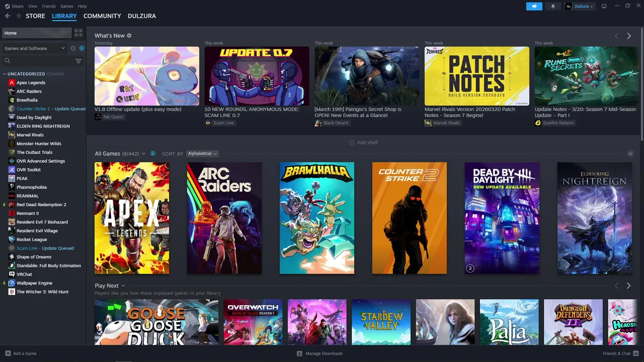Open the notifications bell
644x362 pixels.
coord(553,6)
